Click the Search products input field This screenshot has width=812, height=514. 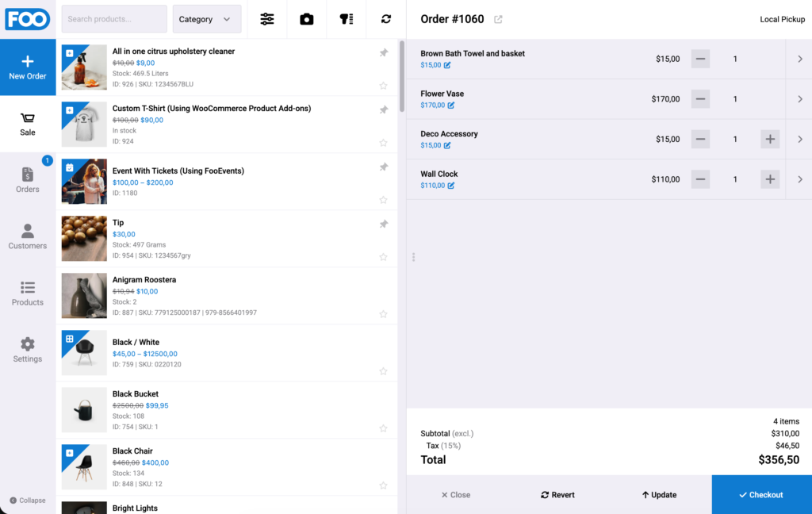(x=114, y=19)
